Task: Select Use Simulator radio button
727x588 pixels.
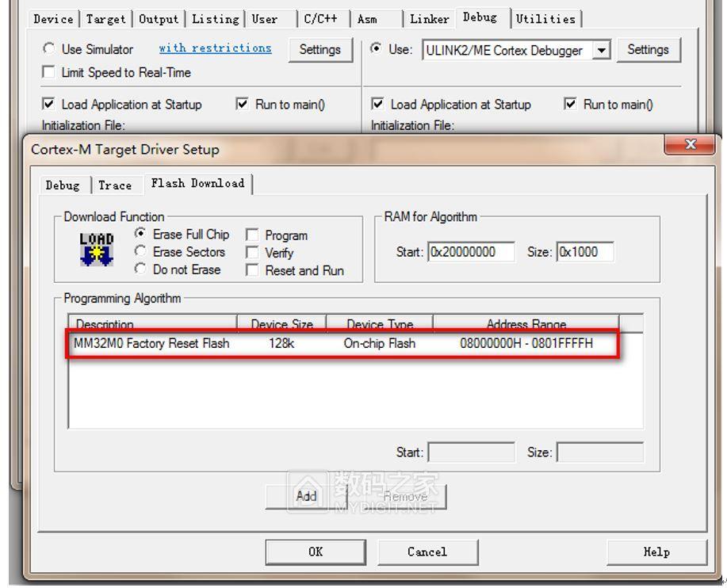Action: pos(48,48)
